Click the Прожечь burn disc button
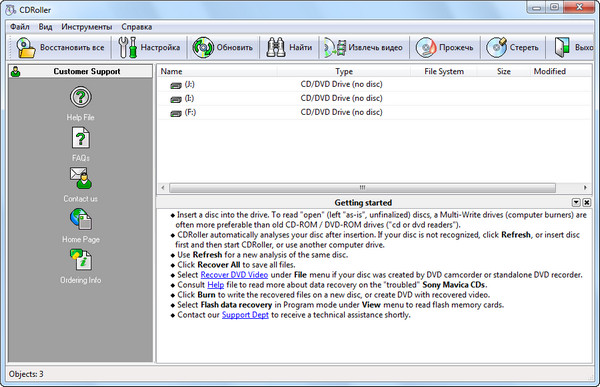Screen dimensions: 600x387 pyautogui.click(x=444, y=47)
